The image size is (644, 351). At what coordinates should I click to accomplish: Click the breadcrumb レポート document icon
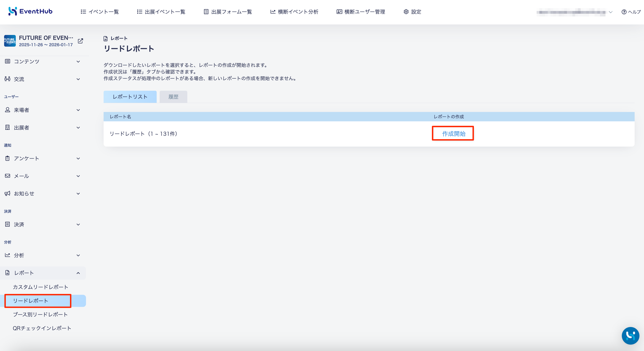coord(105,38)
